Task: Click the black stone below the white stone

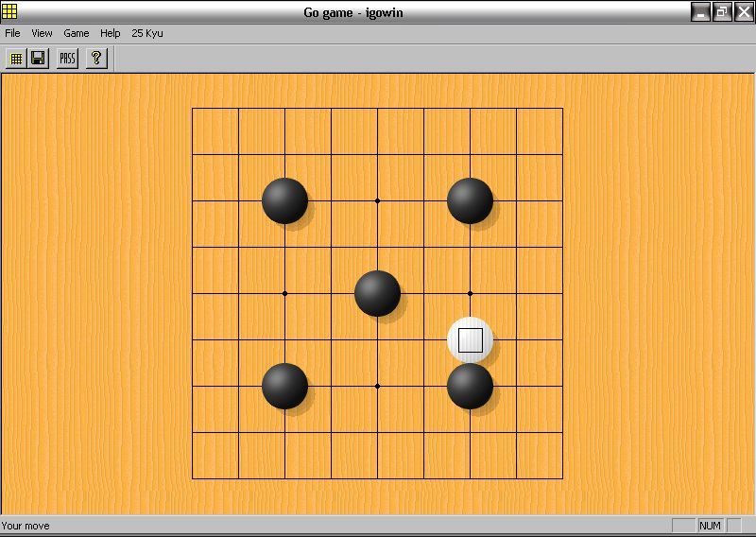Action: (x=470, y=386)
